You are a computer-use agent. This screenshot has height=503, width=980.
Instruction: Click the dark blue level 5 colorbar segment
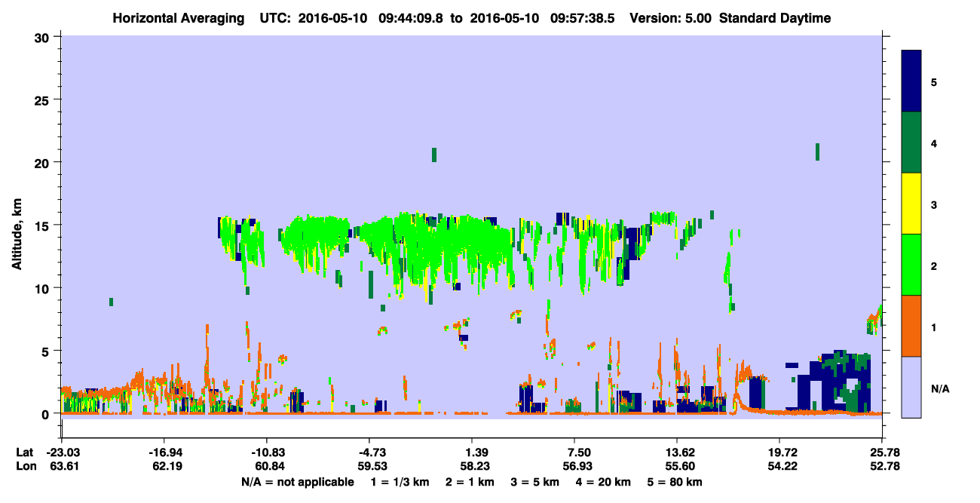coord(911,81)
